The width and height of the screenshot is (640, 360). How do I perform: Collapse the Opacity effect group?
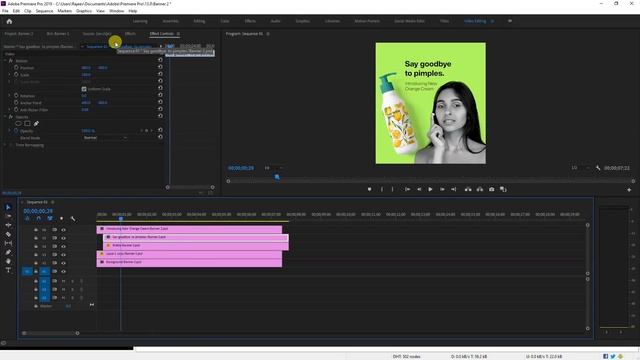click(5, 117)
